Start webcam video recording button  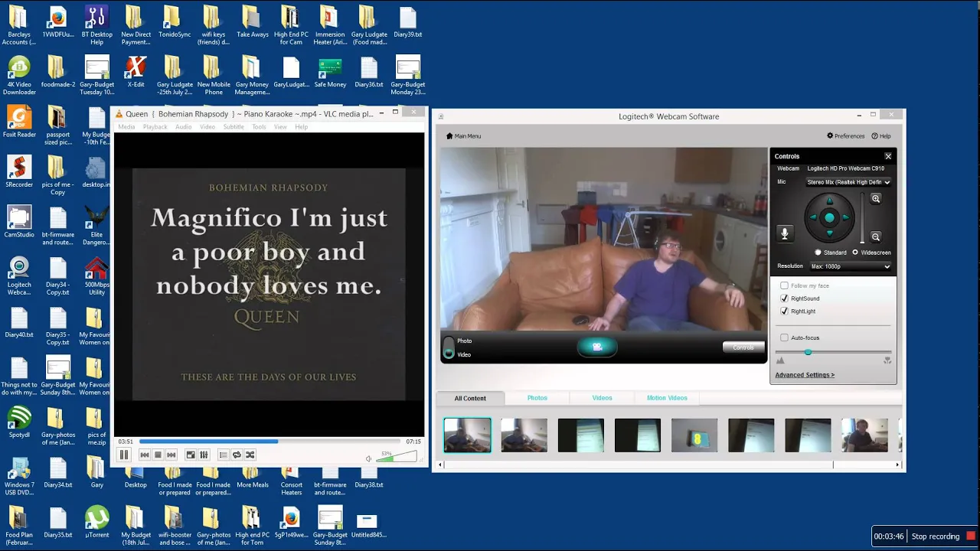pos(597,347)
